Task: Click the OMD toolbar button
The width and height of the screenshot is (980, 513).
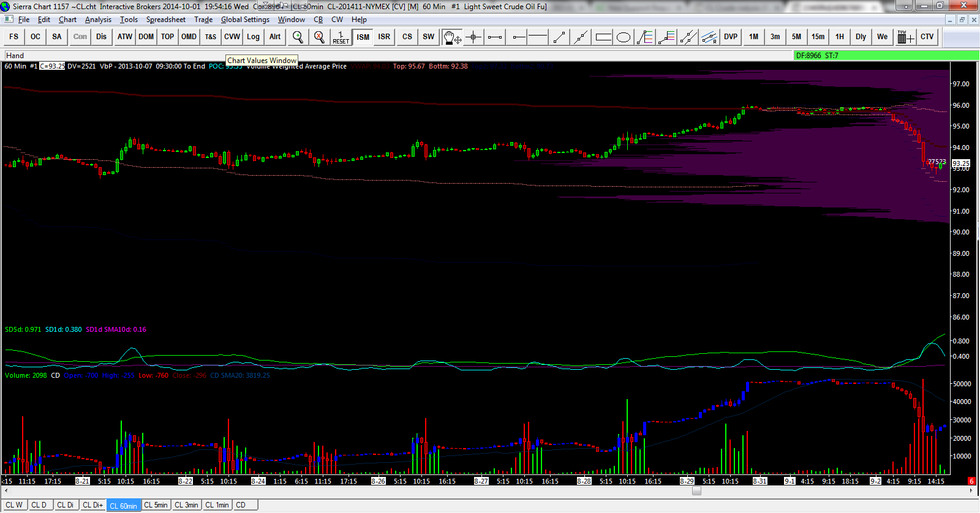Action: (x=189, y=37)
